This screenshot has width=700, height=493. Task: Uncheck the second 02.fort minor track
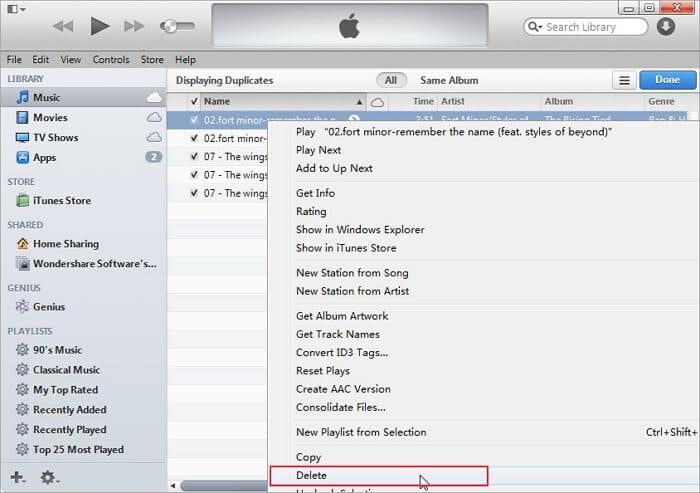pyautogui.click(x=194, y=138)
